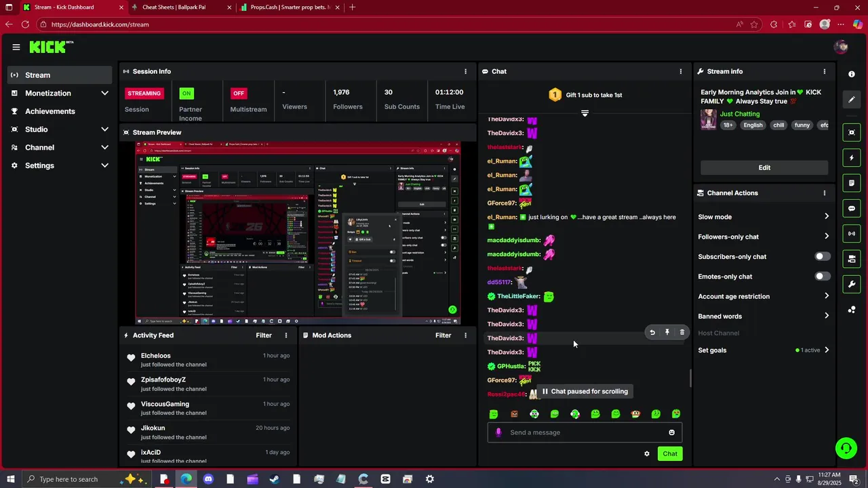
Task: Click the reply arrow on hovered chat message
Action: tap(652, 332)
